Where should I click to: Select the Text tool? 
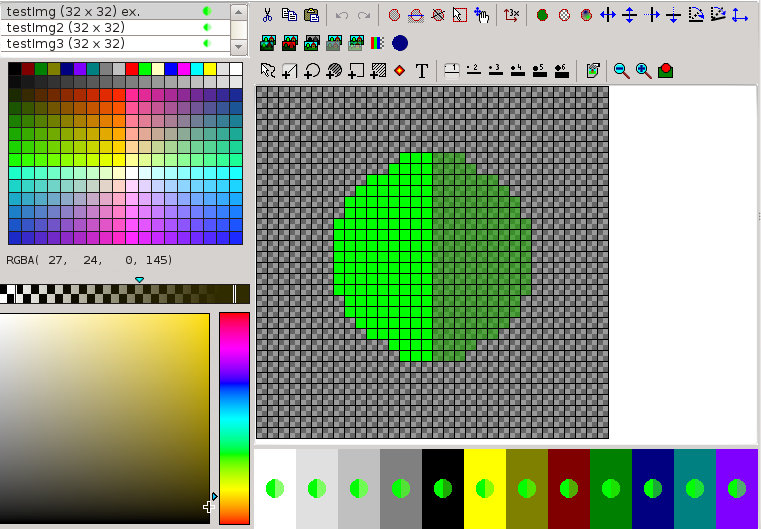[422, 71]
